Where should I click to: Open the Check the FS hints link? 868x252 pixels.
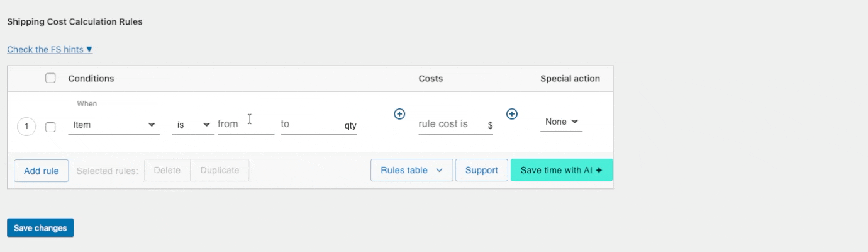50,49
